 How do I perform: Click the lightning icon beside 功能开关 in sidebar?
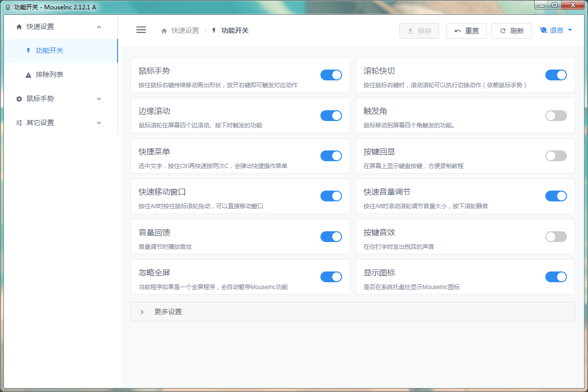tap(28, 50)
